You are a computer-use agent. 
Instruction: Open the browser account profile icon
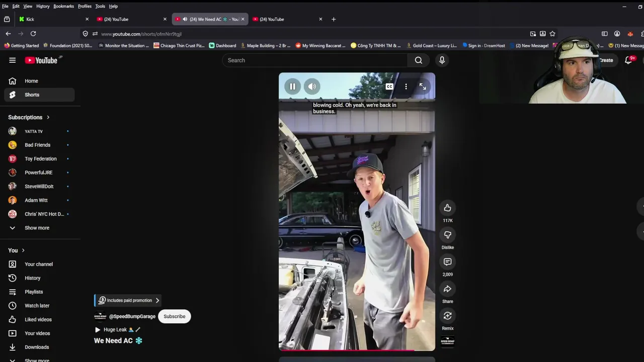[617, 34]
